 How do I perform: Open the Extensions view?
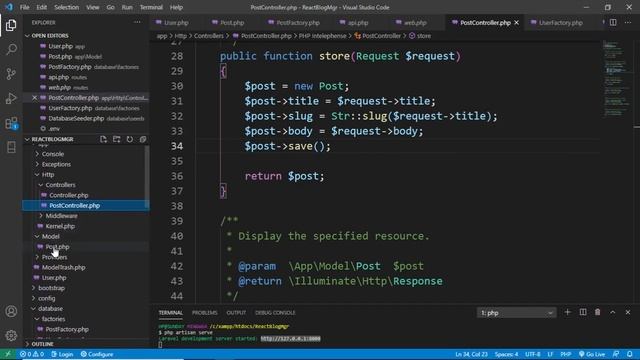coord(11,123)
